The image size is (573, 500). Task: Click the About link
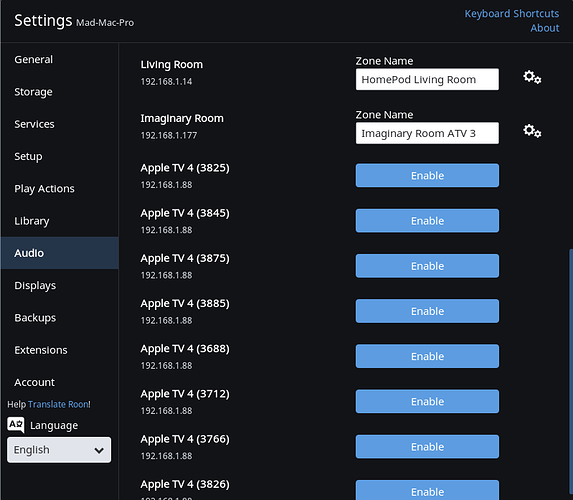coord(544,28)
